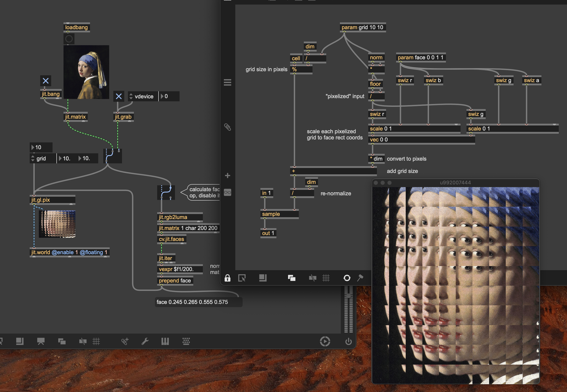Select the out 1 object

tap(268, 233)
